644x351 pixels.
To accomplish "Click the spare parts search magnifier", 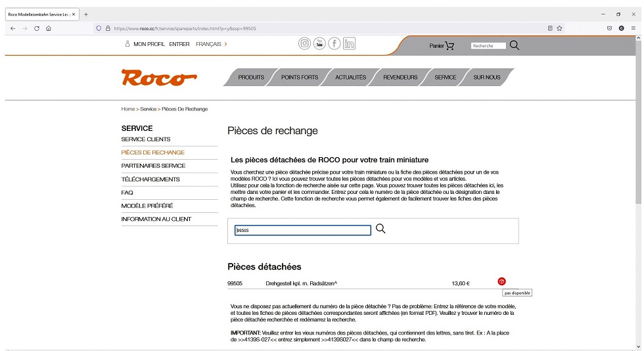I will [x=380, y=229].
